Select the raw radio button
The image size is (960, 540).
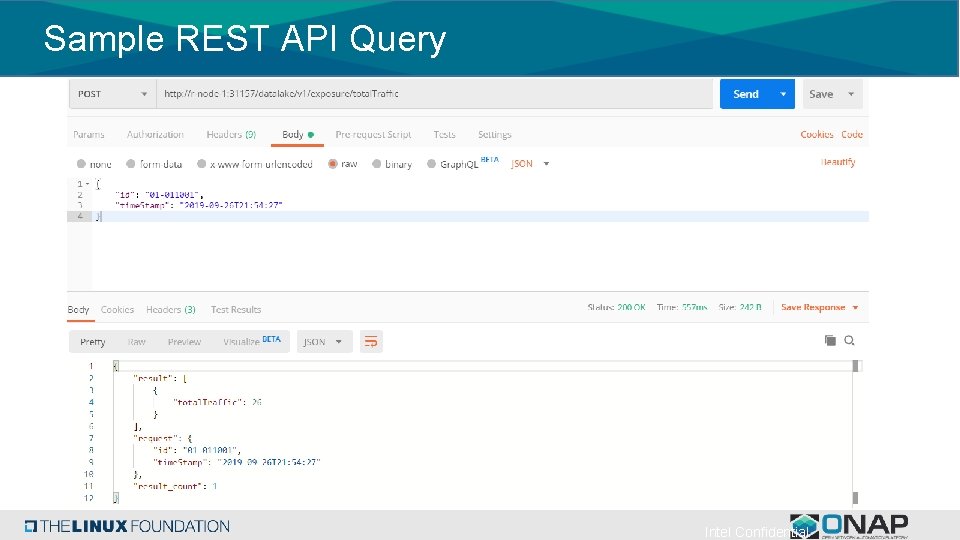pyautogui.click(x=332, y=163)
